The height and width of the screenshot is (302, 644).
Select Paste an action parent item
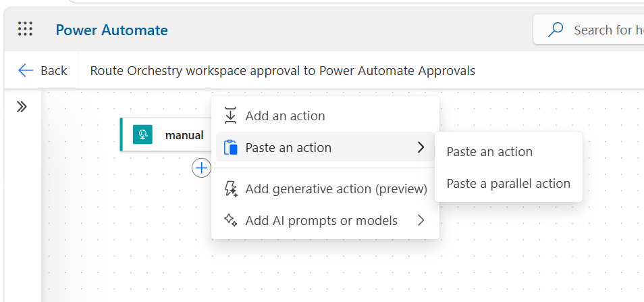[325, 147]
